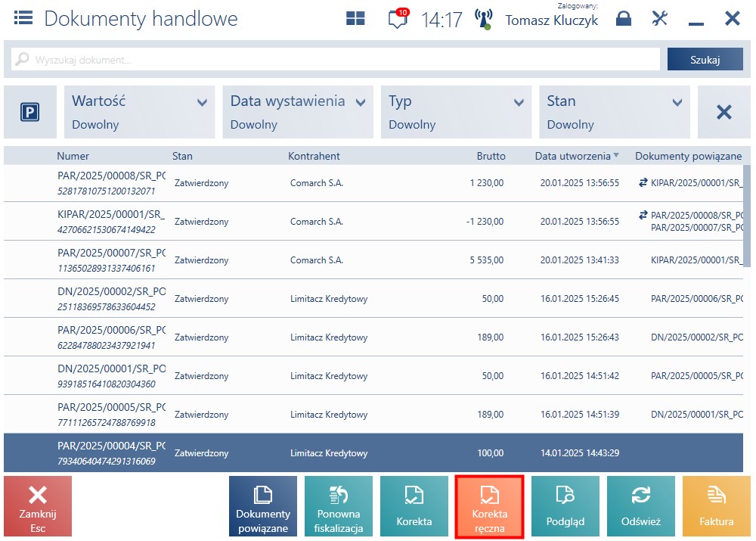Click the Ponowna fiskalizacja button
Screen dimensions: 756x541
(x=339, y=506)
